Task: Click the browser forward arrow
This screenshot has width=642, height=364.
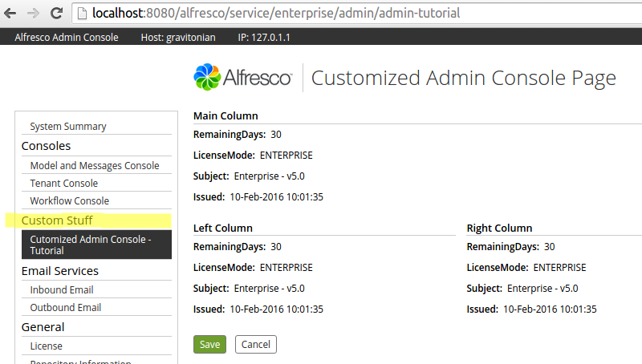Action: (33, 14)
